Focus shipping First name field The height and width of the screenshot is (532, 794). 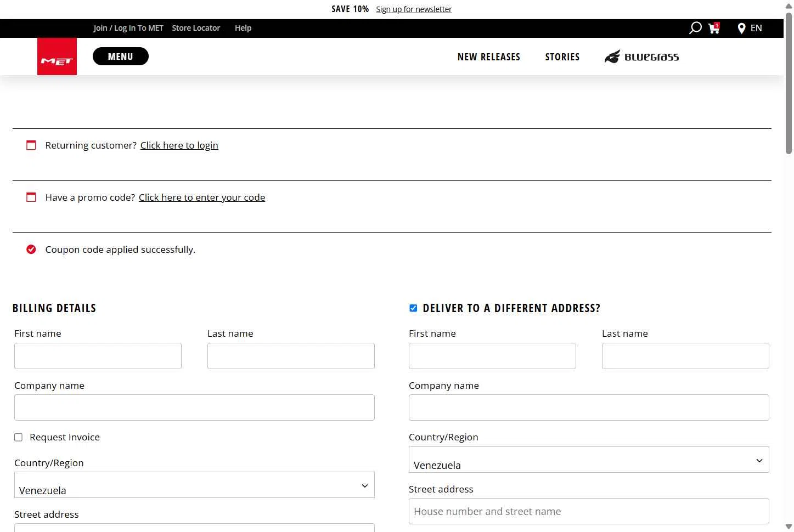pos(492,356)
